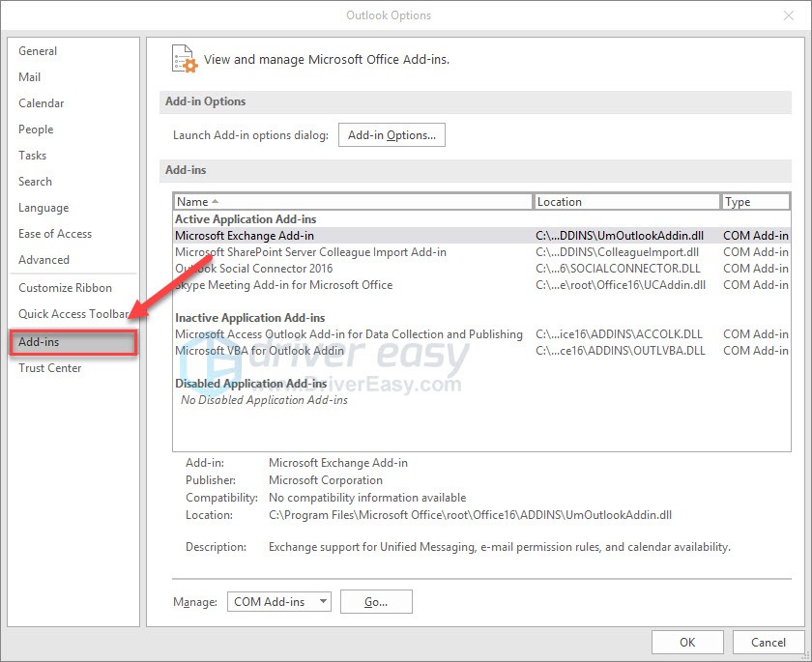
Task: Select Microsoft VBA for Outlook Addin entry
Action: pyautogui.click(x=259, y=351)
